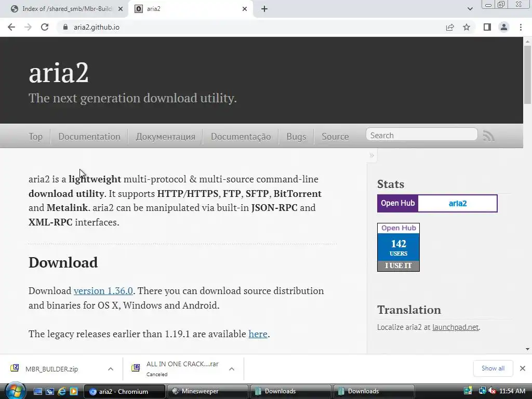The width and height of the screenshot is (532, 399).
Task: Open the launchpad.net link
Action: pos(456,327)
